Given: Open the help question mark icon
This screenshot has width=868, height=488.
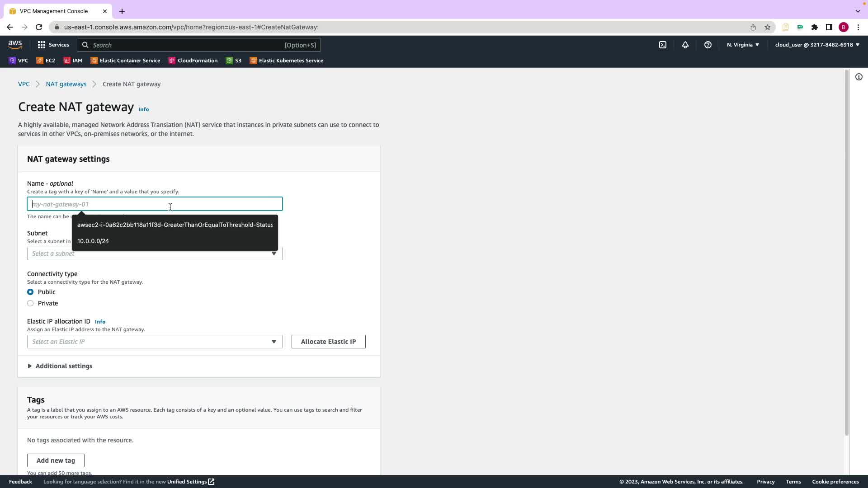Looking at the screenshot, I should point(708,45).
